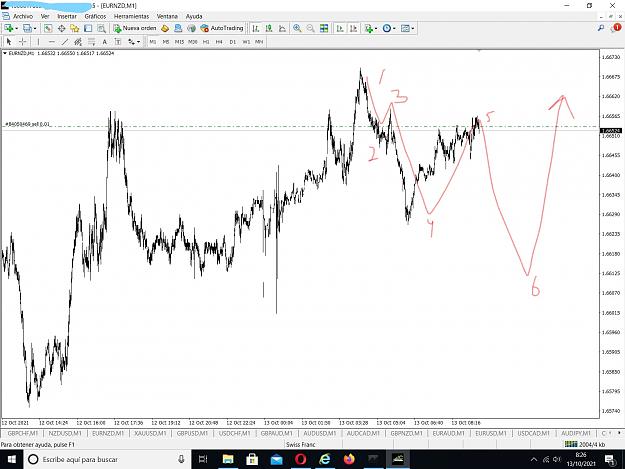Switch to H1 timeframe
625x469 pixels.
coord(206,42)
